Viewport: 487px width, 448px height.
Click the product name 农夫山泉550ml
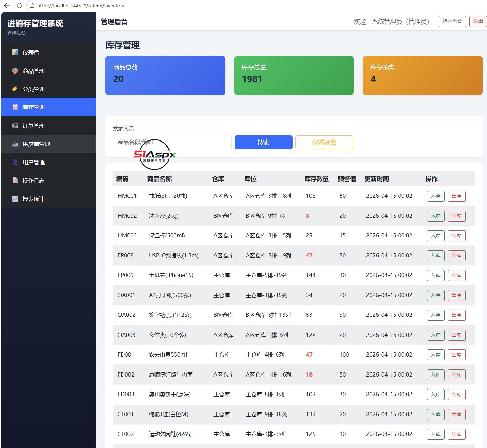pyautogui.click(x=168, y=354)
